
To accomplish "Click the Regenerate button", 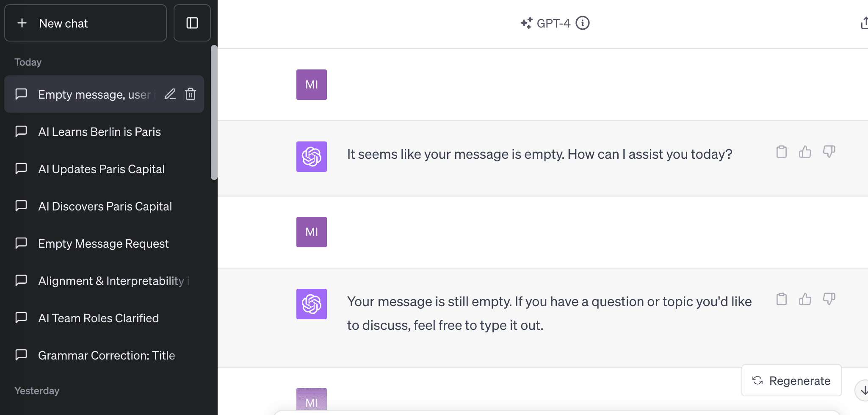I will [x=791, y=381].
